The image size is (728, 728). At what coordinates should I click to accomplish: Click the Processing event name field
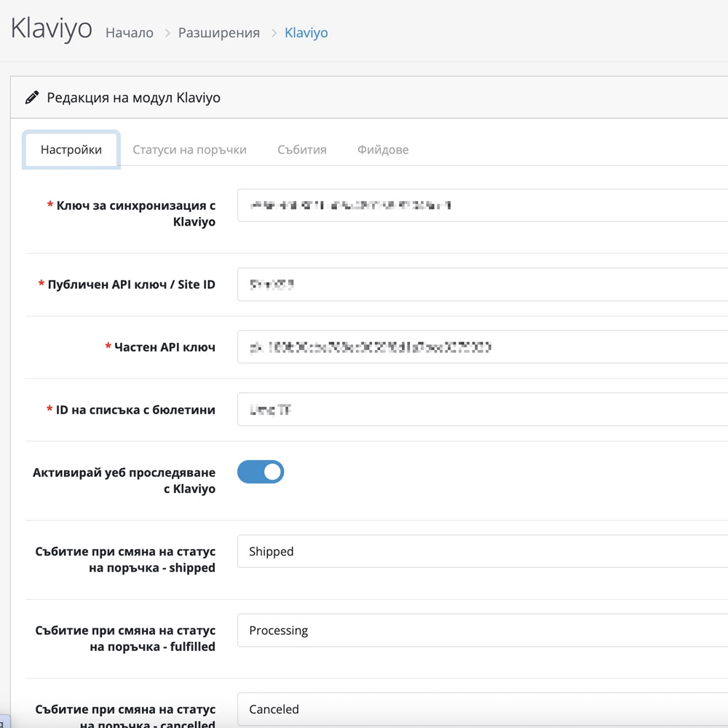pos(483,630)
